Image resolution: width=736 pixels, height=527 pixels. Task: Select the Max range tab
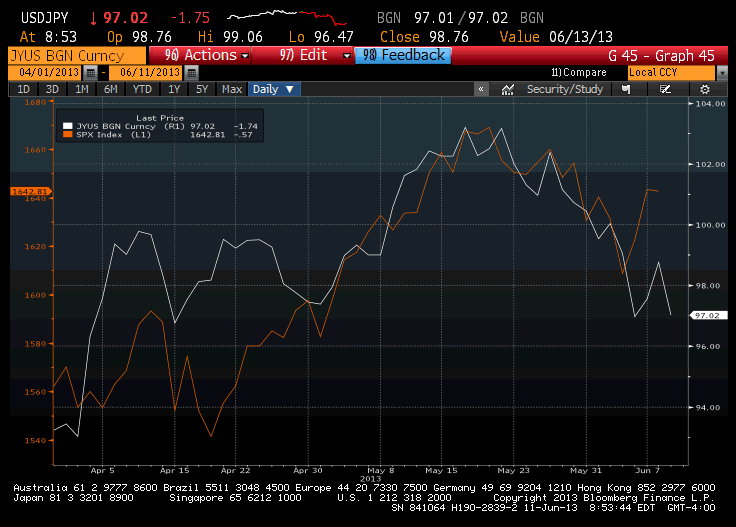tap(232, 89)
